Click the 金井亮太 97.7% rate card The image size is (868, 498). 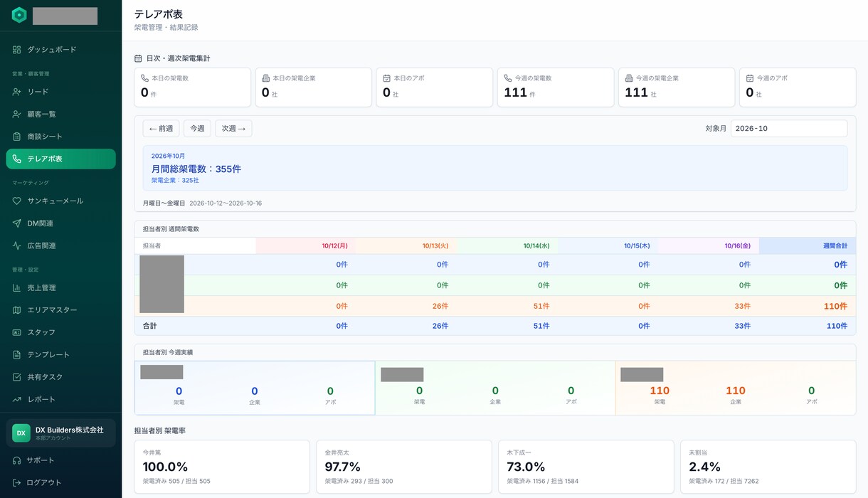pos(404,467)
